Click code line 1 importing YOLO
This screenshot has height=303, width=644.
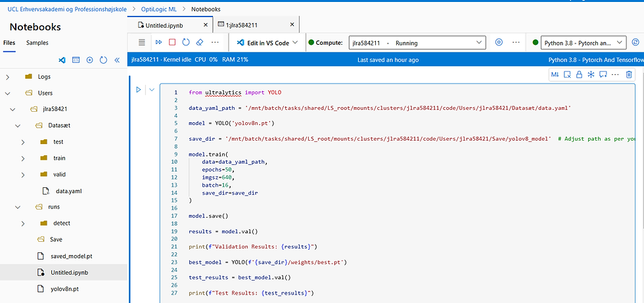pos(235,93)
